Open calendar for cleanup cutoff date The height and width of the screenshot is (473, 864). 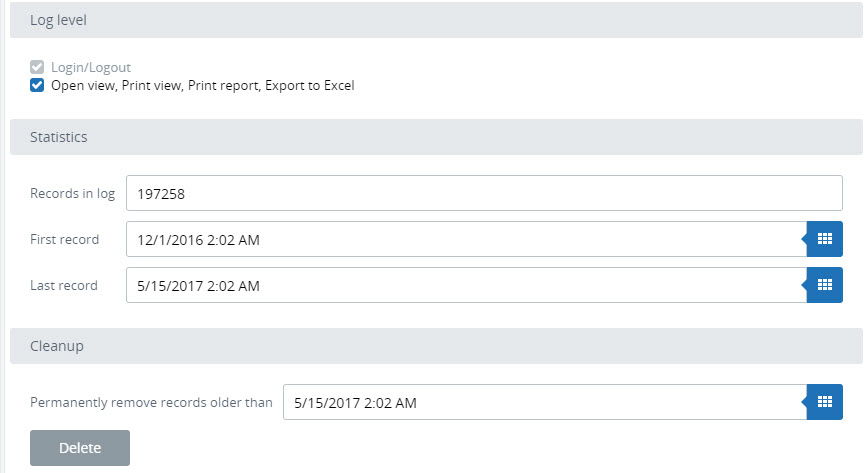(824, 402)
